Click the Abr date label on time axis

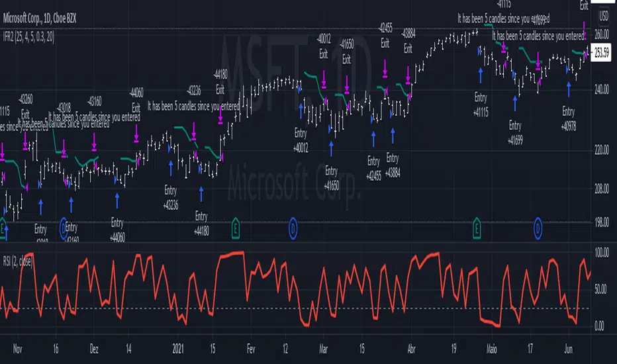(x=412, y=349)
